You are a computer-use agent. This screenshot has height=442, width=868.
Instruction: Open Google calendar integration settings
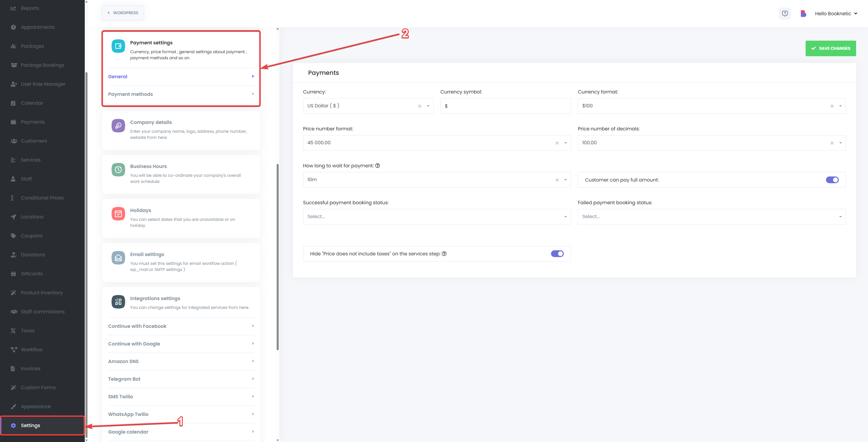181,432
